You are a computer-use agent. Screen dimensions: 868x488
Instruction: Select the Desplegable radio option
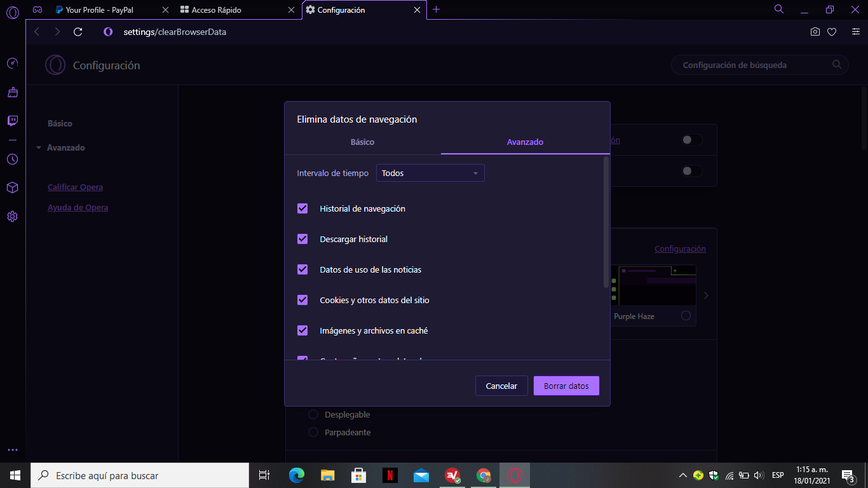point(313,414)
